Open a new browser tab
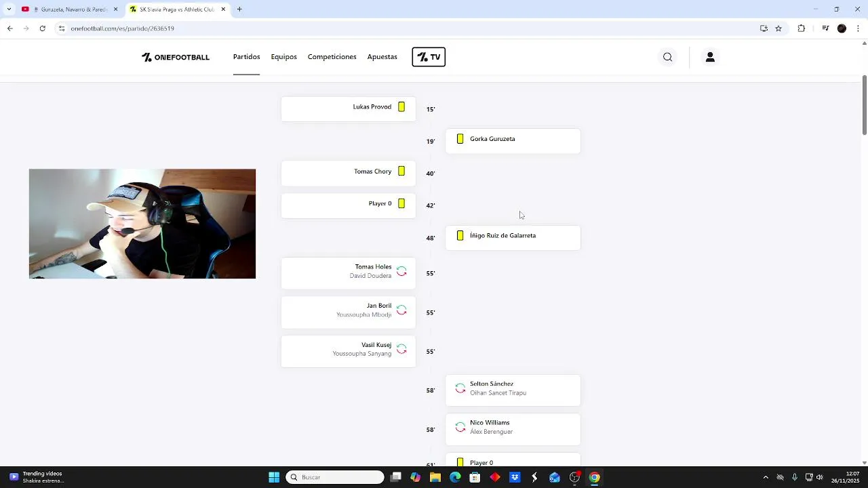Screen dimensions: 868x488 239,9
